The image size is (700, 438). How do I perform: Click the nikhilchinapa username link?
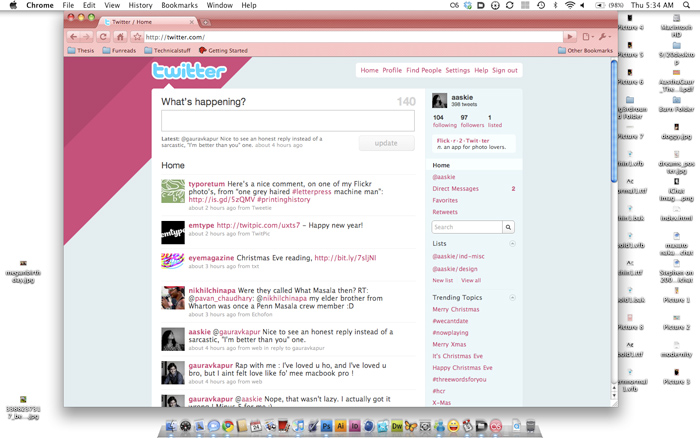coord(212,291)
